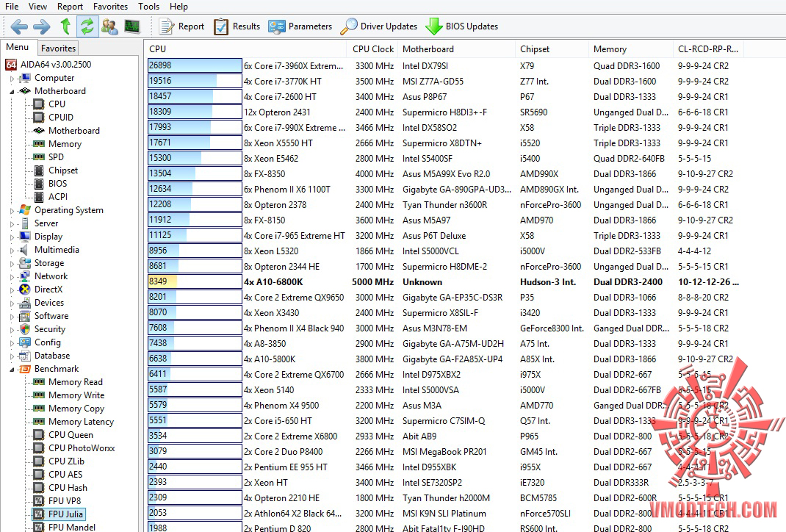Open the users icon in toolbar

coord(109,26)
